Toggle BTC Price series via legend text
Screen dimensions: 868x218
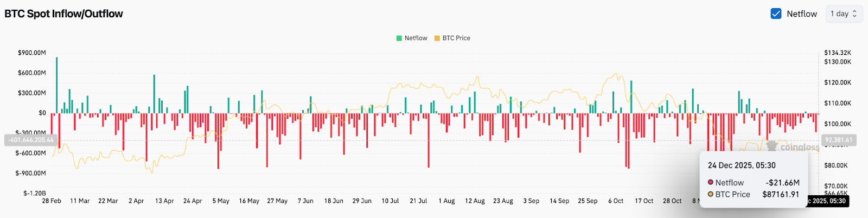coord(456,39)
